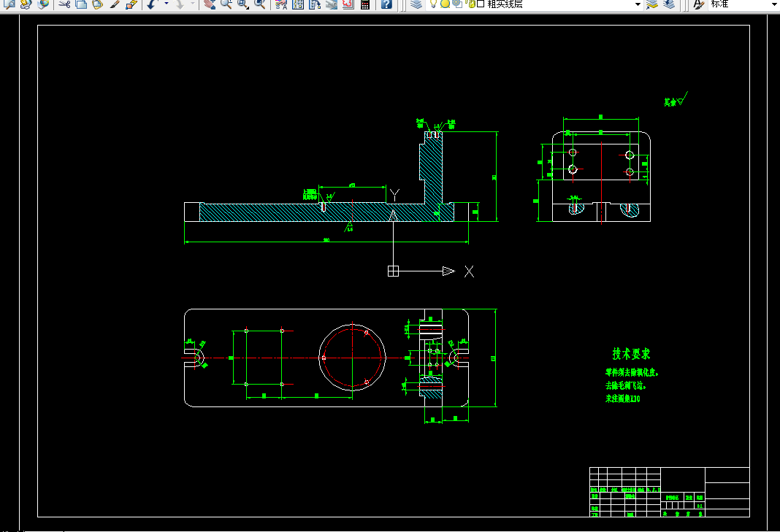Open the 粗实线层 layer dropdown list
780x532 pixels.
(638, 4)
